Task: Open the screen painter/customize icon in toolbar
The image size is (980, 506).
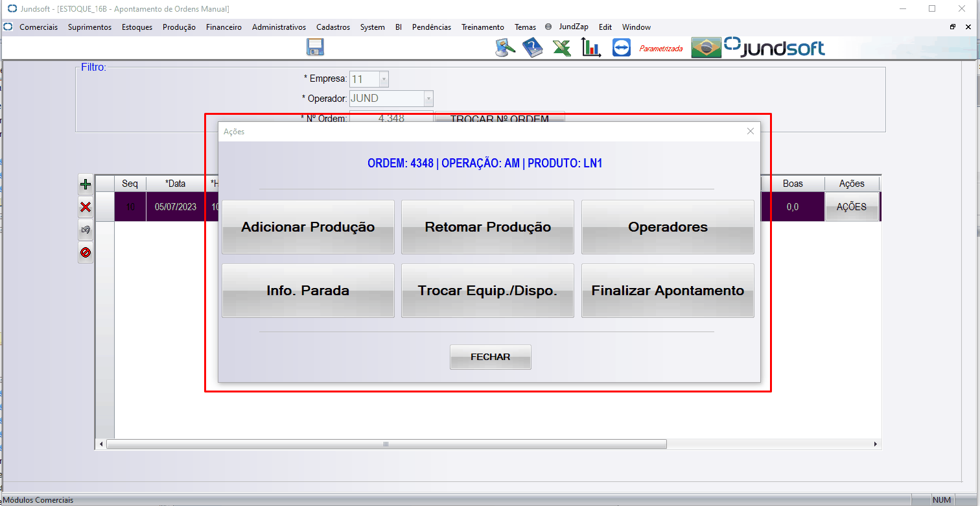Action: (506, 47)
